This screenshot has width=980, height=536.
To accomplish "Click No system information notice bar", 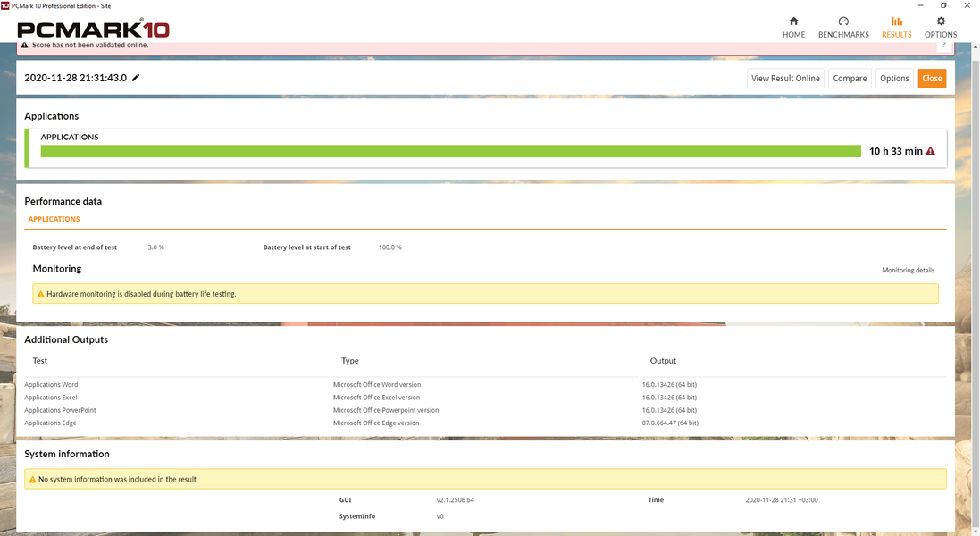I will 485,479.
